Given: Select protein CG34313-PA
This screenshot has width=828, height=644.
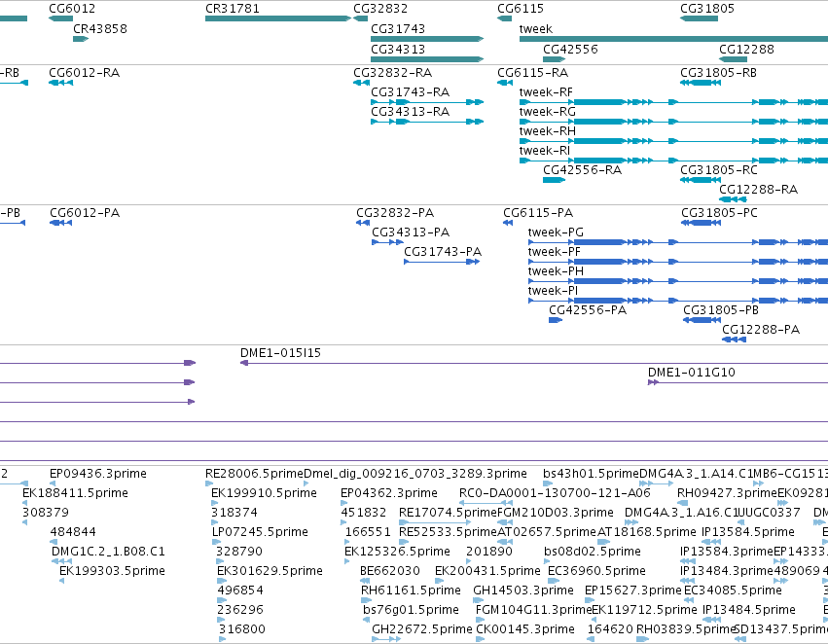Looking at the screenshot, I should tap(411, 233).
